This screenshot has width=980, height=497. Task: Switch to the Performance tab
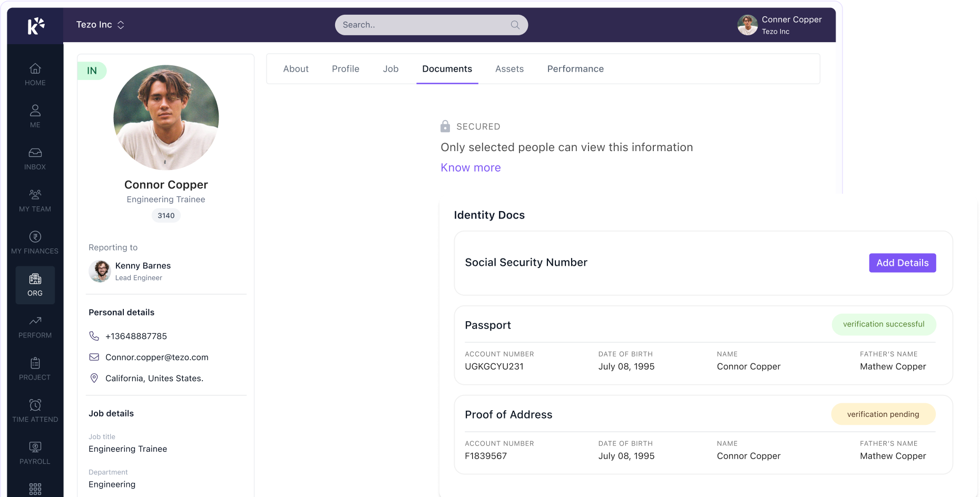click(575, 69)
